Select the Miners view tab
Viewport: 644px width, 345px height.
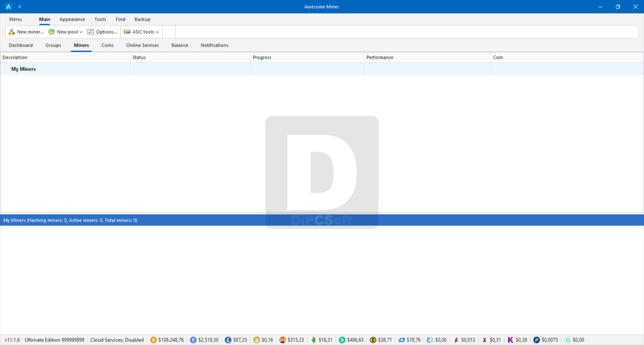(x=82, y=45)
